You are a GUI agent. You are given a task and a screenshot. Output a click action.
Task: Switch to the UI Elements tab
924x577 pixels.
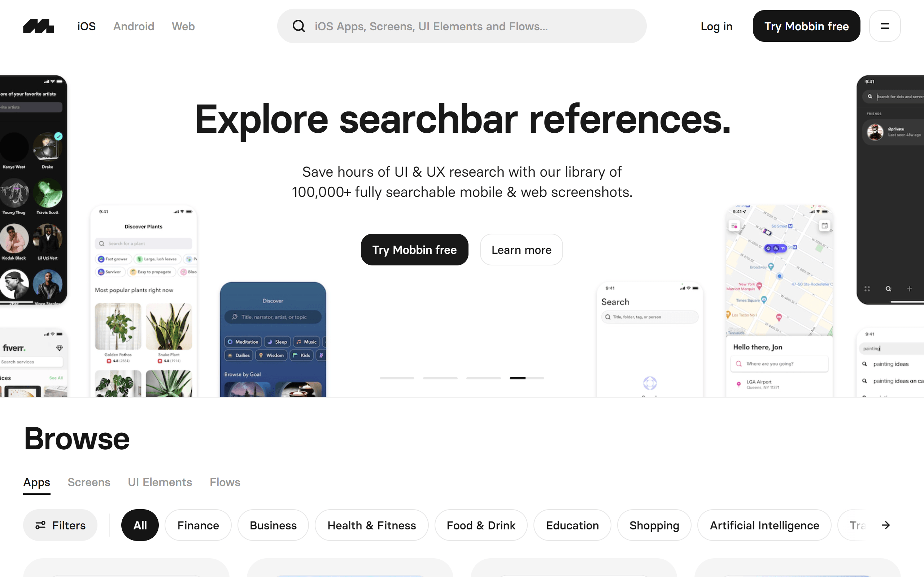(160, 482)
